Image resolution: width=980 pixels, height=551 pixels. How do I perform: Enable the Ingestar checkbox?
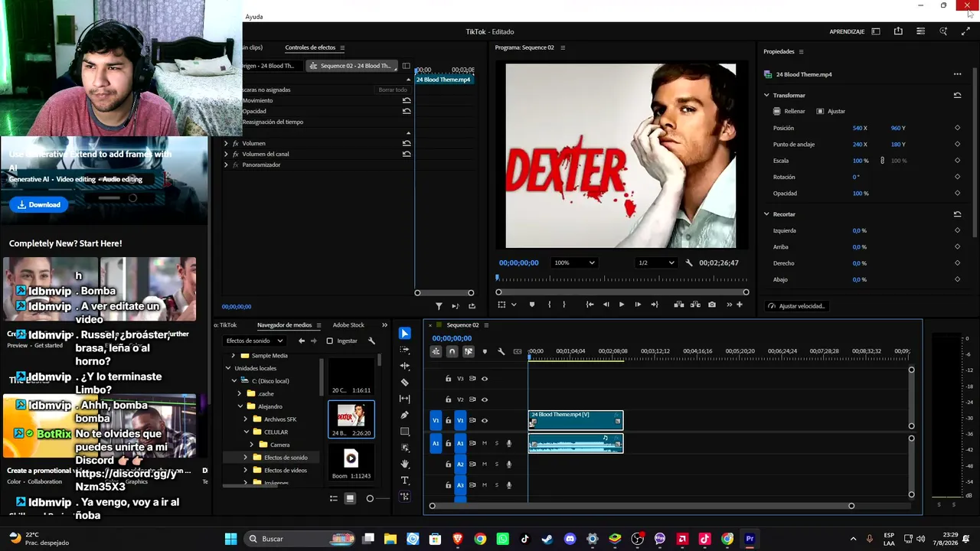[329, 341]
